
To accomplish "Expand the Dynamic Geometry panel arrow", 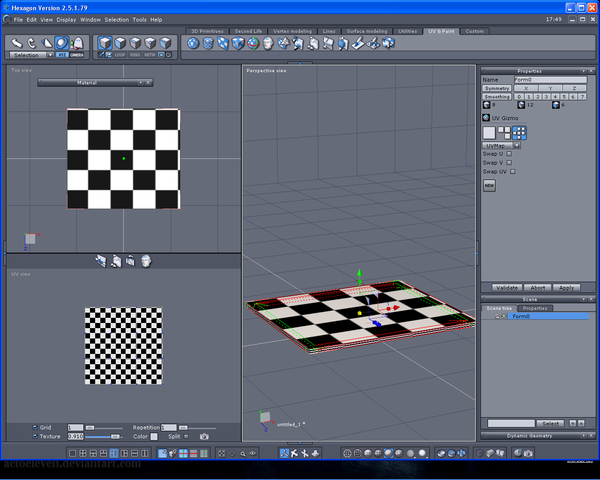I will [584, 436].
